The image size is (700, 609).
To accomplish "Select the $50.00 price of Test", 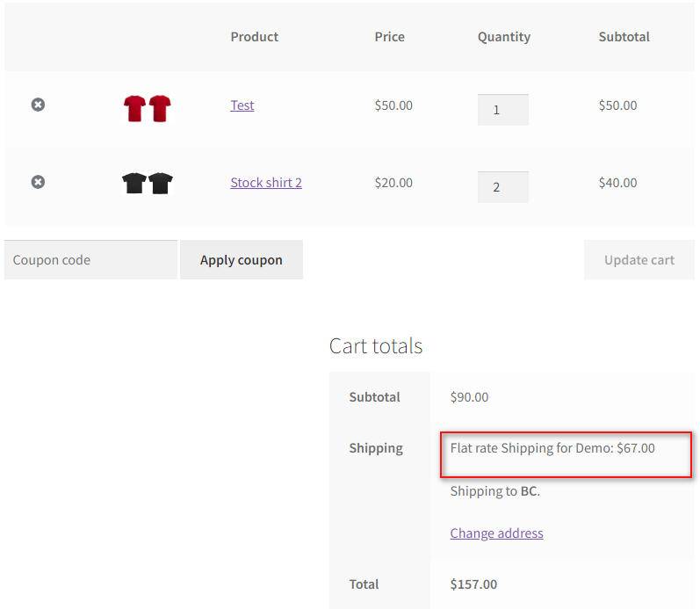I will [x=393, y=105].
